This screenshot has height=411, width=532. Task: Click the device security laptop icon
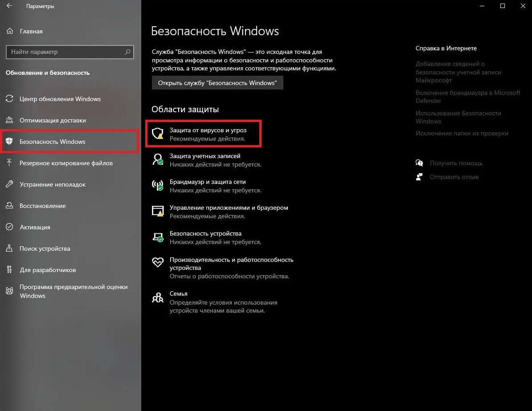tap(158, 237)
